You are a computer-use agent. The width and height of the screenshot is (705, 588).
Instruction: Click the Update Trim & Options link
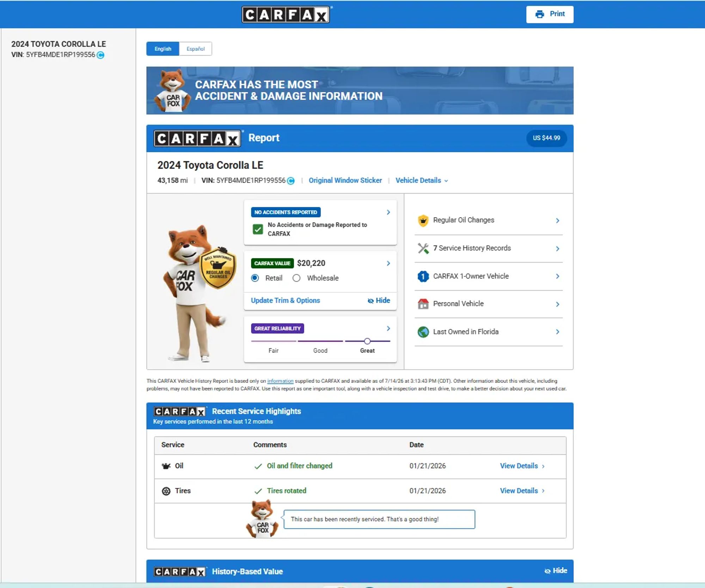click(x=286, y=301)
